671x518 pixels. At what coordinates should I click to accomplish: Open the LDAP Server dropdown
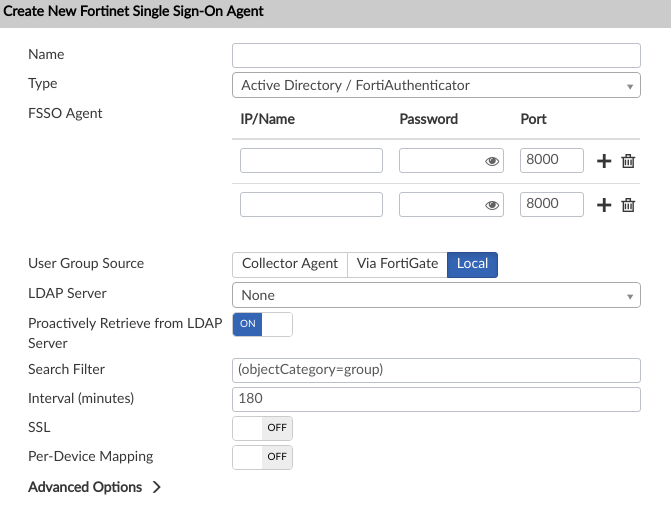click(435, 295)
